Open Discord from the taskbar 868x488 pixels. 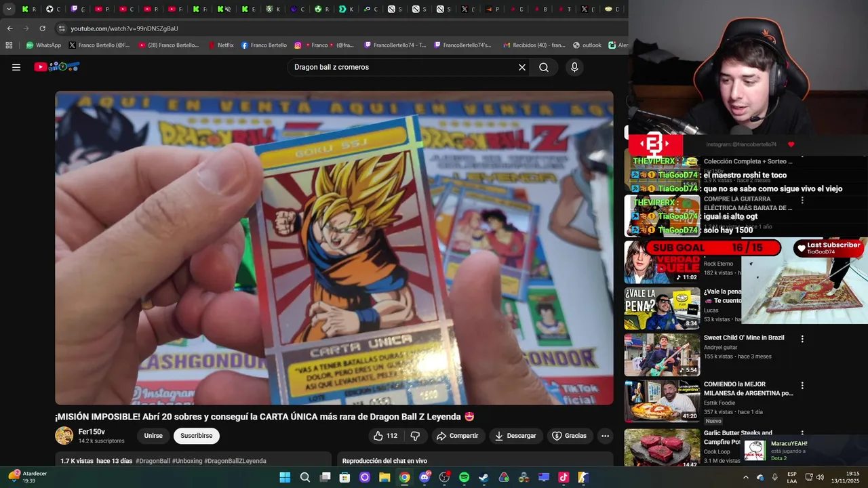tap(425, 477)
